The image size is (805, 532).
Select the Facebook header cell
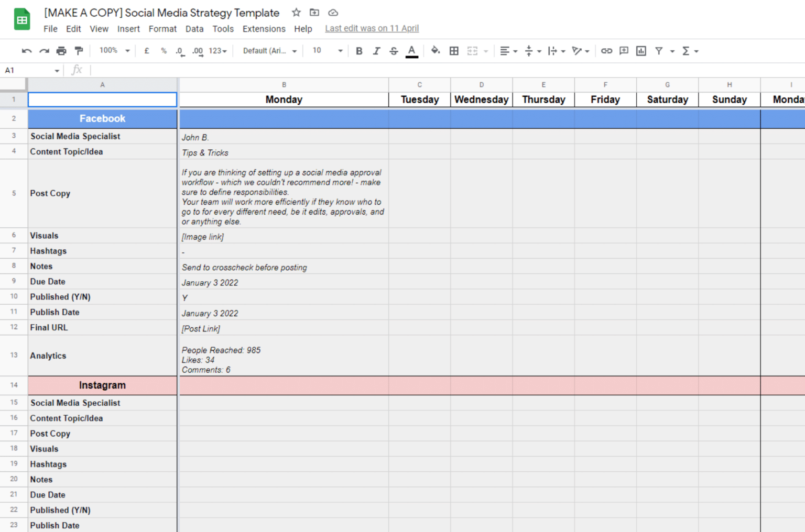point(102,119)
